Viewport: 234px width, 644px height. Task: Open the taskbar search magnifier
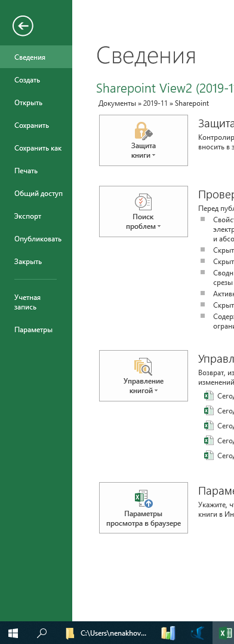point(42,633)
